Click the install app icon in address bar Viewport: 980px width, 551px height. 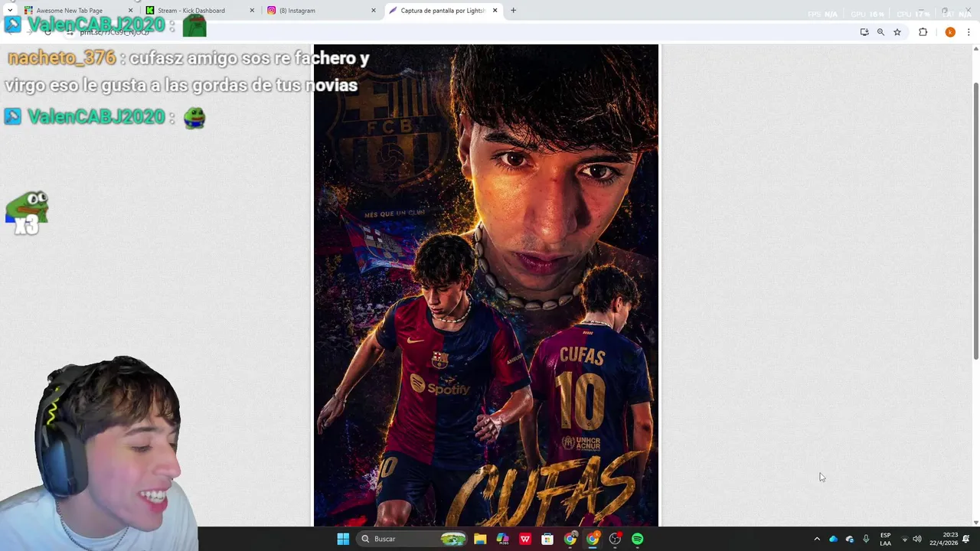864,32
